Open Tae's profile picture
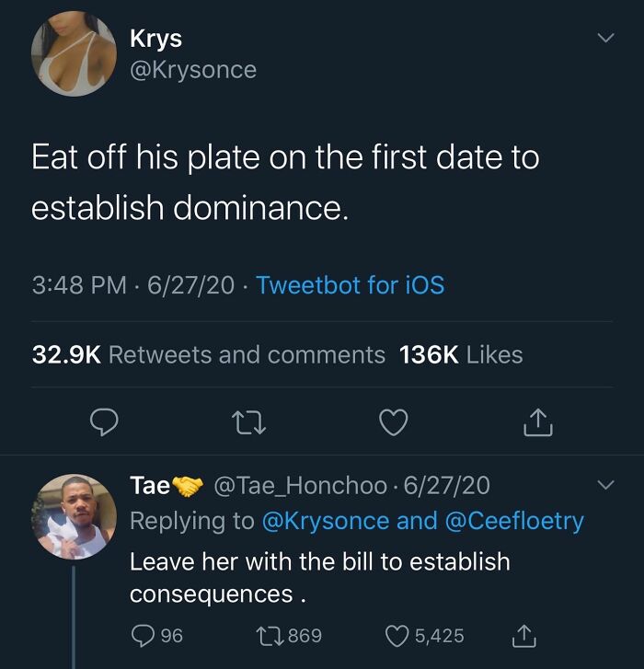The height and width of the screenshot is (669, 644). coord(74,516)
